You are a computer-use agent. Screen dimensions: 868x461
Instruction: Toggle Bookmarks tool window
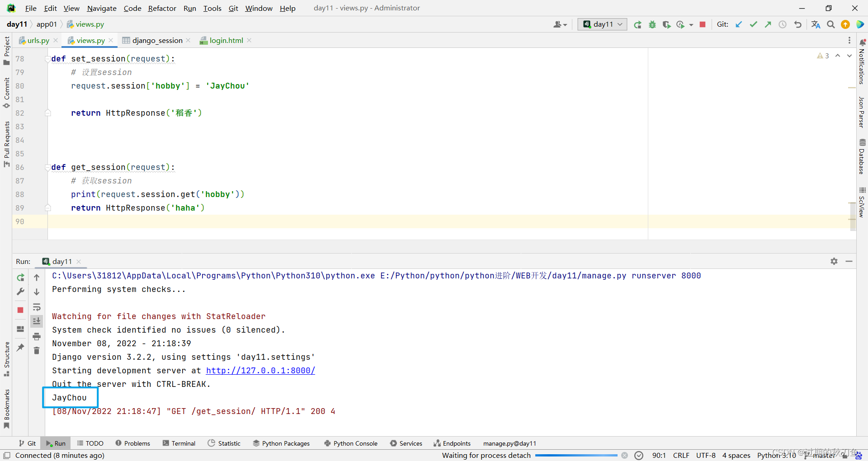[x=6, y=409]
